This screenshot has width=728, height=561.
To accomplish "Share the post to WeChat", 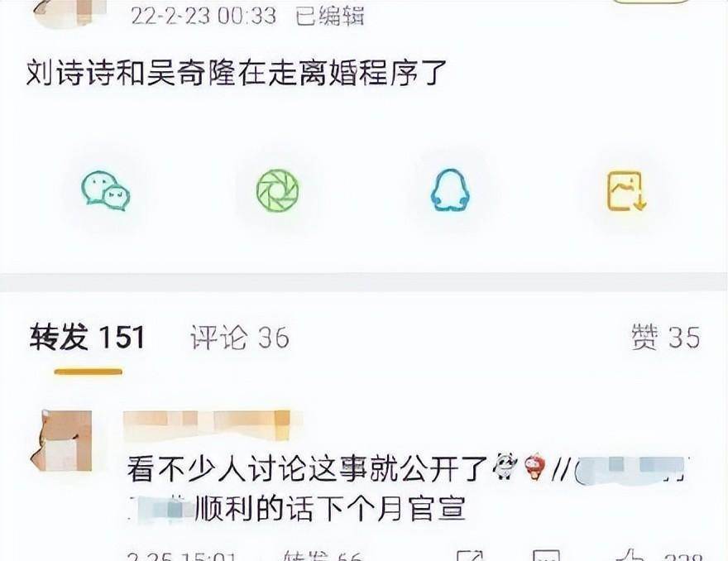I will click(x=105, y=191).
